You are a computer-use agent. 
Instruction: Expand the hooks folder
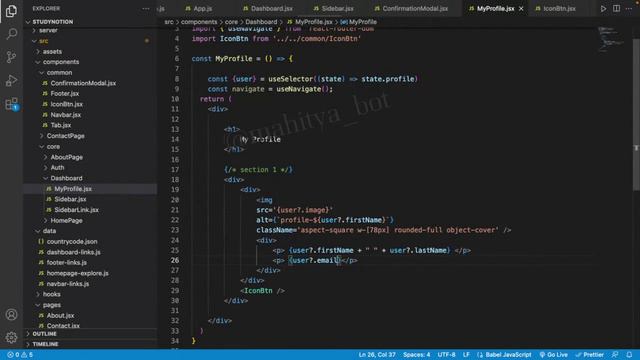51,294
